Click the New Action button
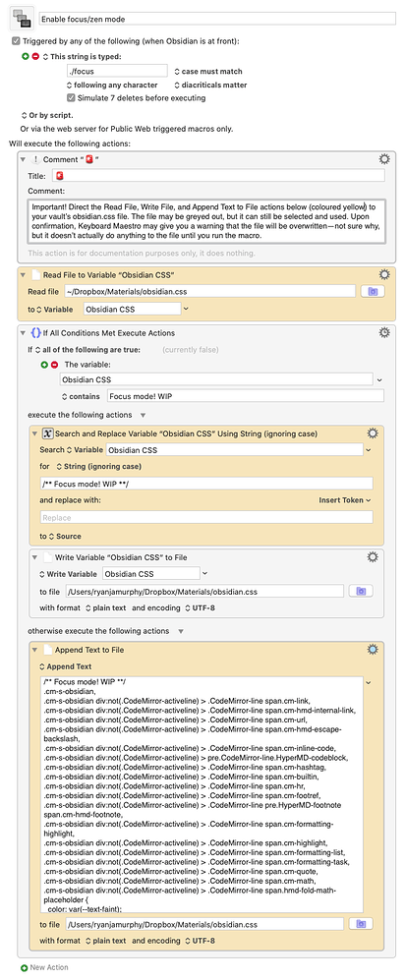 (44, 967)
